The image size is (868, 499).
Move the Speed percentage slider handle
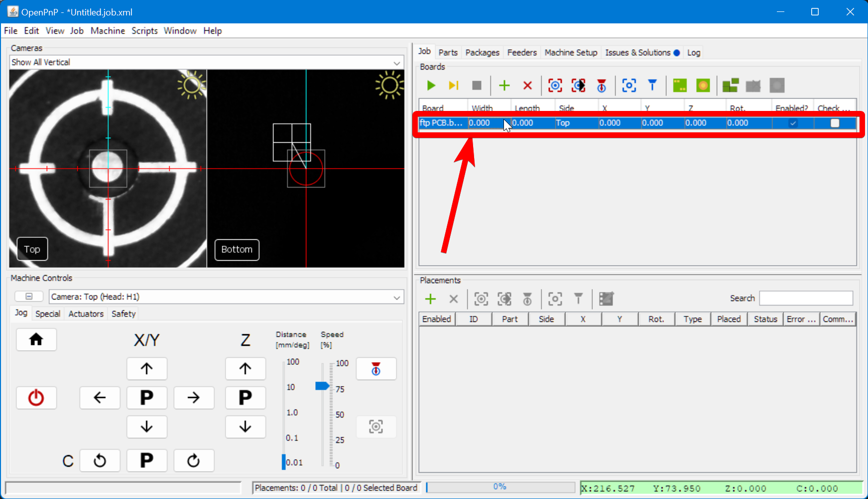coord(323,386)
